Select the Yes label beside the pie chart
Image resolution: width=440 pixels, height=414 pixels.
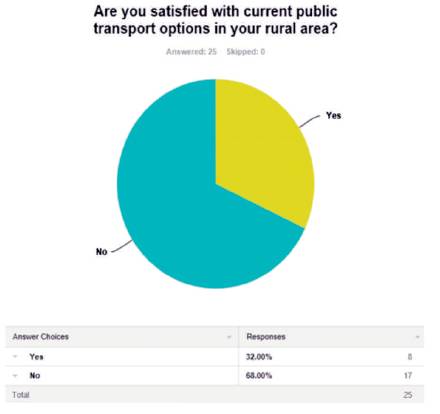click(333, 116)
